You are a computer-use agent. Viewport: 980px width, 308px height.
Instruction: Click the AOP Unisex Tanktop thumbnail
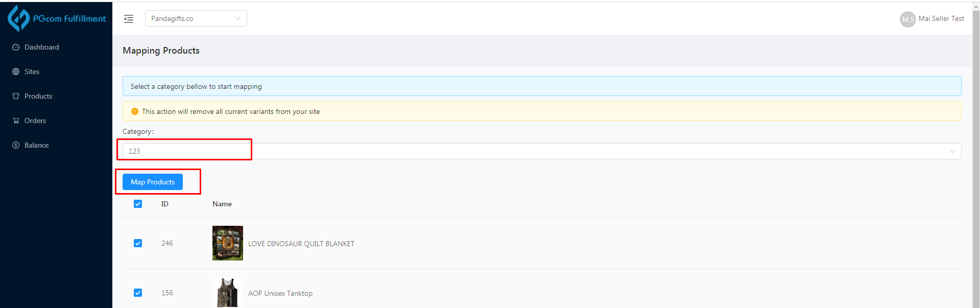[x=228, y=293]
